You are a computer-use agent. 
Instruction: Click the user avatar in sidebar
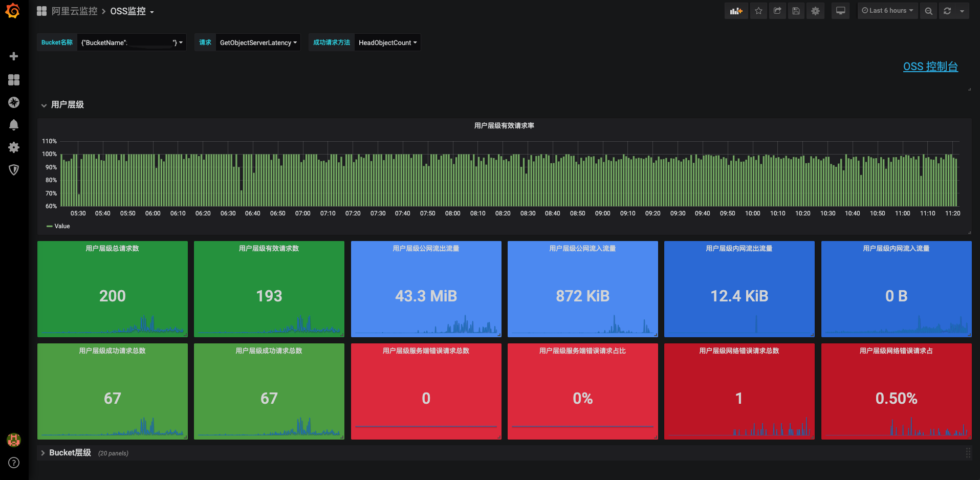[x=14, y=440]
